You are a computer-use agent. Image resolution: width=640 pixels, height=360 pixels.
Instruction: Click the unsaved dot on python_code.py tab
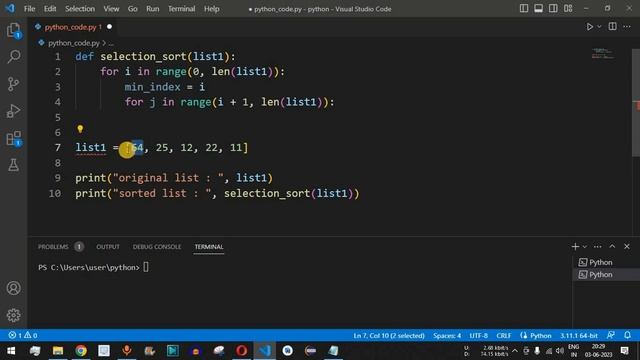tap(109, 27)
